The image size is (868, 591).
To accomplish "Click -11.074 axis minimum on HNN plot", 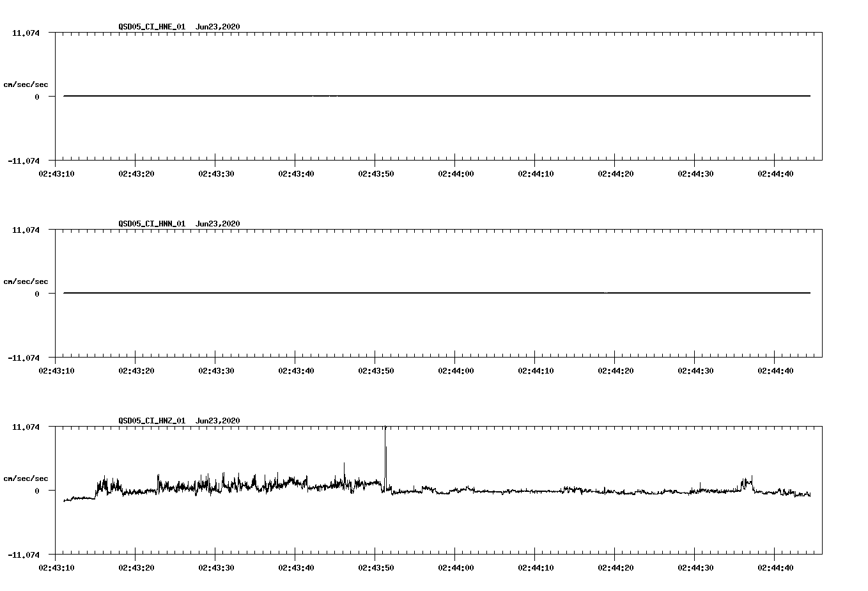I will [x=24, y=358].
